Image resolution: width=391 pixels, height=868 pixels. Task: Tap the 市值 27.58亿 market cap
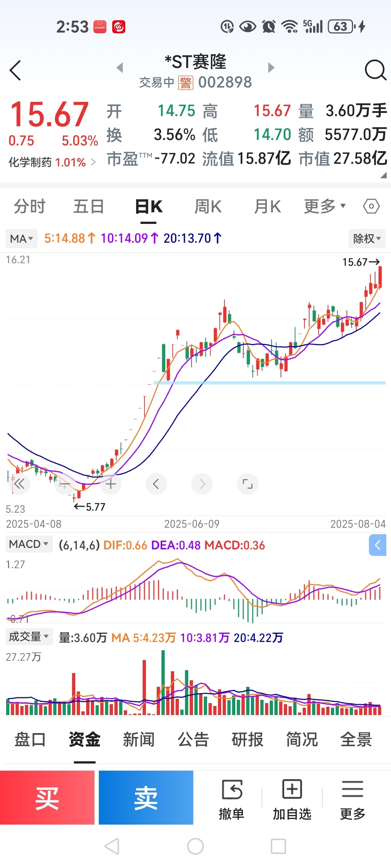pyautogui.click(x=343, y=159)
